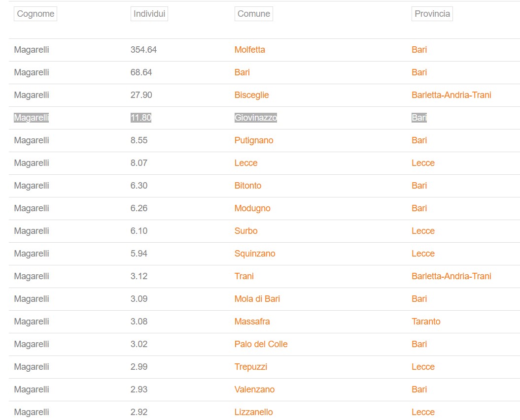Screen dimensions: 520x420
Task: Open the Lecce province link beside Surbo
Action: coord(423,231)
